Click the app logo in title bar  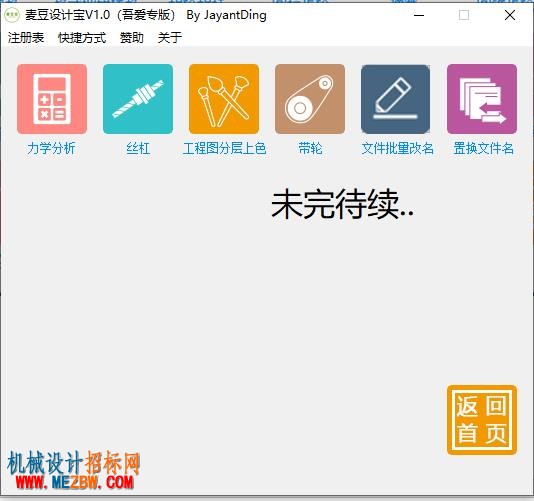(x=12, y=15)
